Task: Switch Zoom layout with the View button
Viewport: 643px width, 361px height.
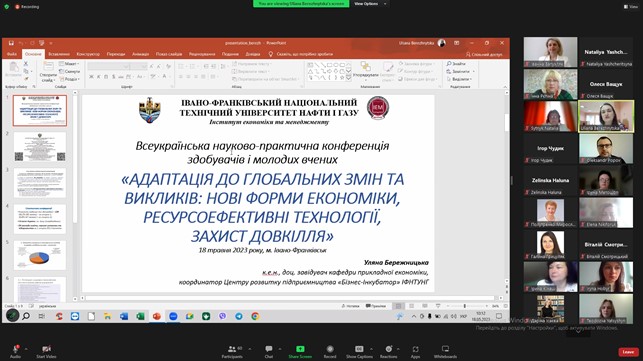Action: 631,7
